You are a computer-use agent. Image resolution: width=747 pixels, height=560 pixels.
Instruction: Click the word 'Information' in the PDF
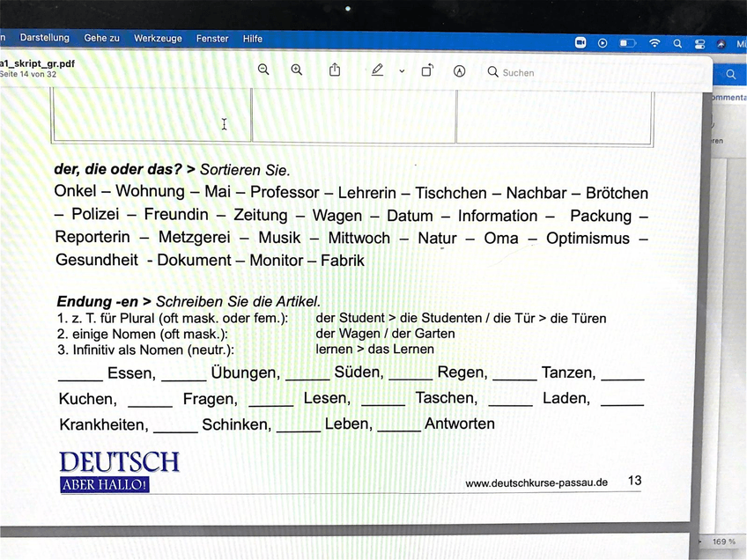click(498, 217)
